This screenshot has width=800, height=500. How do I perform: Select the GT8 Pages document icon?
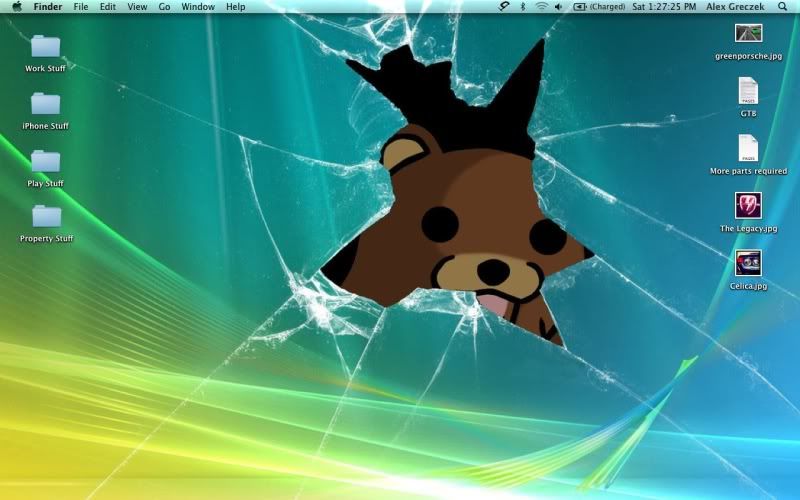[x=748, y=91]
